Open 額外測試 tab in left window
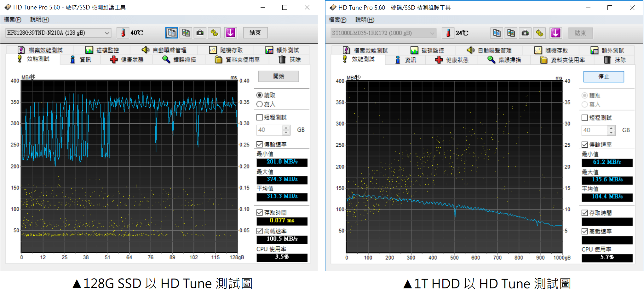 click(282, 50)
